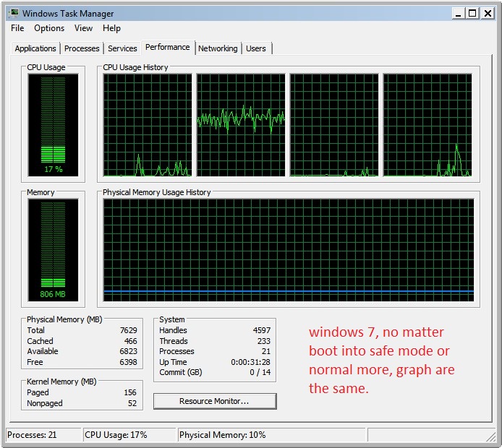Click the System Processes value 21
Image resolution: width=502 pixels, height=448 pixels.
[x=266, y=351]
